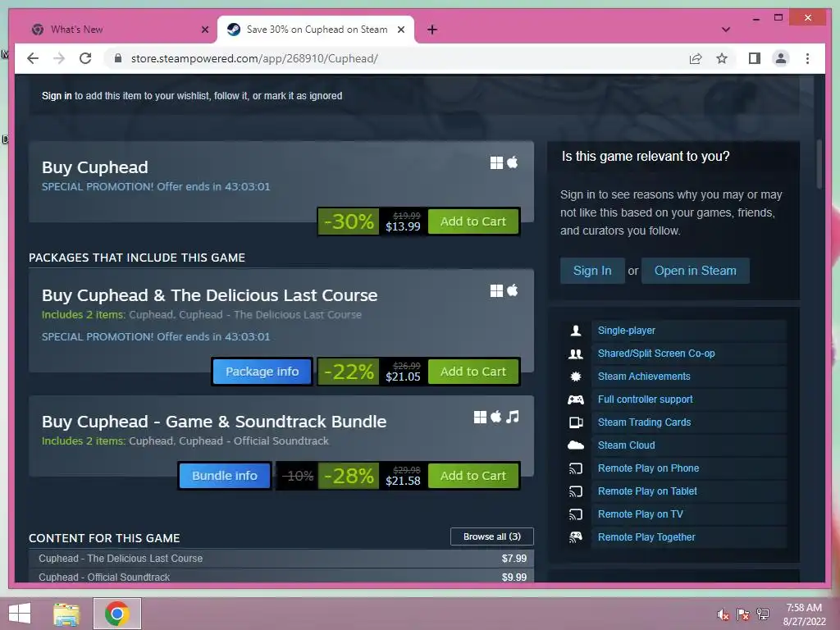Screen dimensions: 840x630
Task: Click Open in Steam button
Action: tap(695, 271)
